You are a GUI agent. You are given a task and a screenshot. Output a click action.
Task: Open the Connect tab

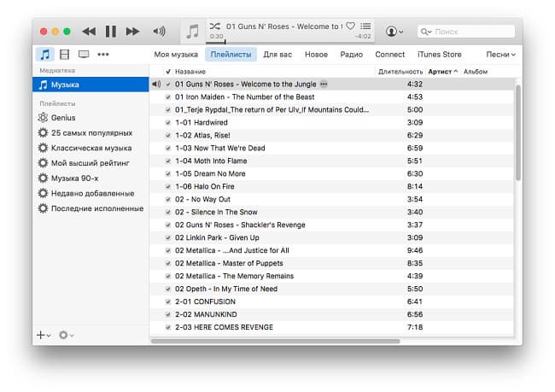coord(389,55)
